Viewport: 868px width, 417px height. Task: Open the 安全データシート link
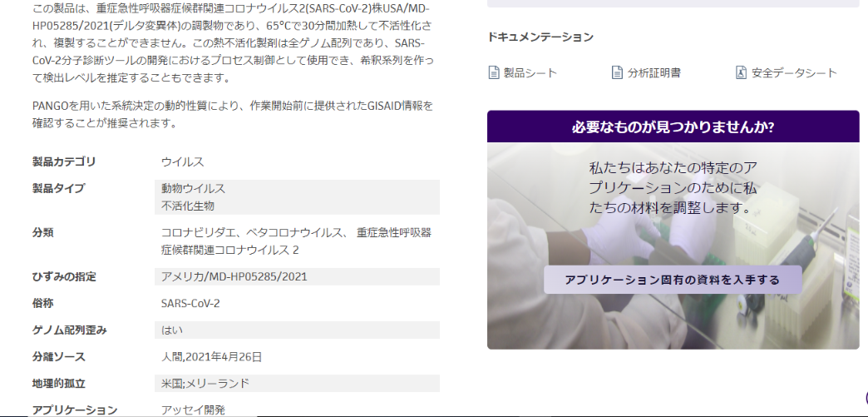coord(794,72)
